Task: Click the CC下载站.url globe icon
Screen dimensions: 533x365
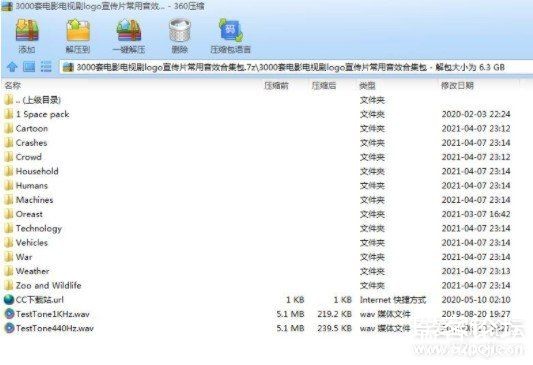Action: [9, 300]
